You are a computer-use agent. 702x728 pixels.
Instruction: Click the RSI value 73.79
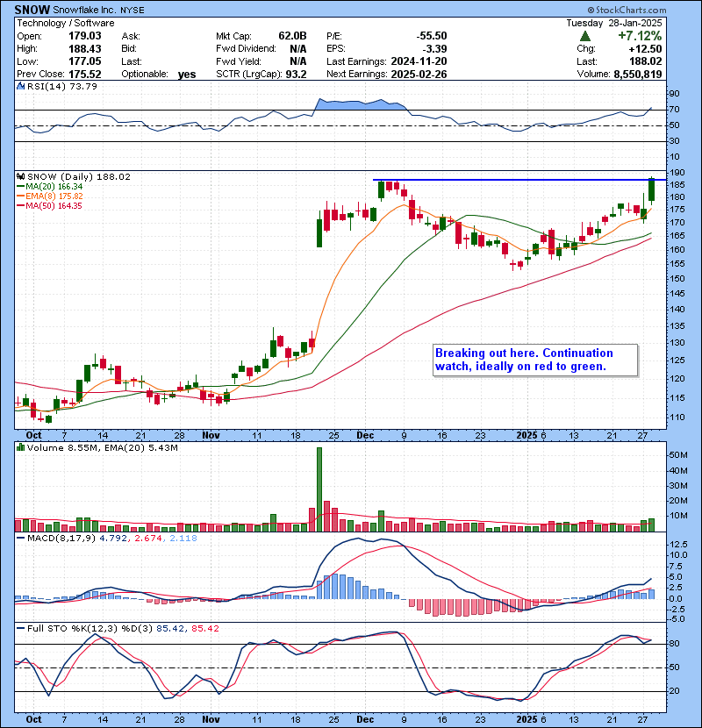click(83, 86)
